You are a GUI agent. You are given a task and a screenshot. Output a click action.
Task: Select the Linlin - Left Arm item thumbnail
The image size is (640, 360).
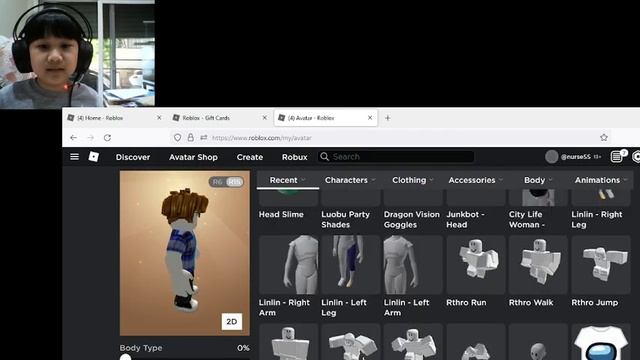[413, 264]
